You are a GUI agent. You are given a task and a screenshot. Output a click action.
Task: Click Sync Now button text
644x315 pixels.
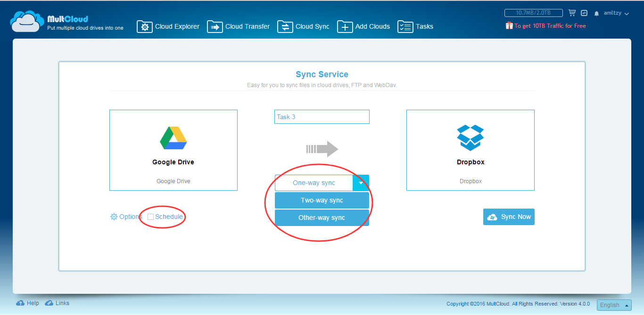pyautogui.click(x=516, y=217)
